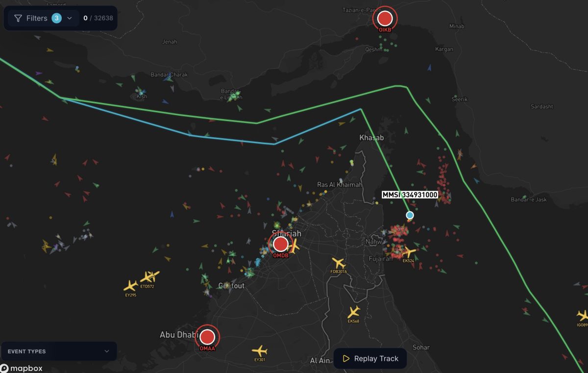Open the Mapbox logo link
Screen dimensions: 588x373
point(22,368)
